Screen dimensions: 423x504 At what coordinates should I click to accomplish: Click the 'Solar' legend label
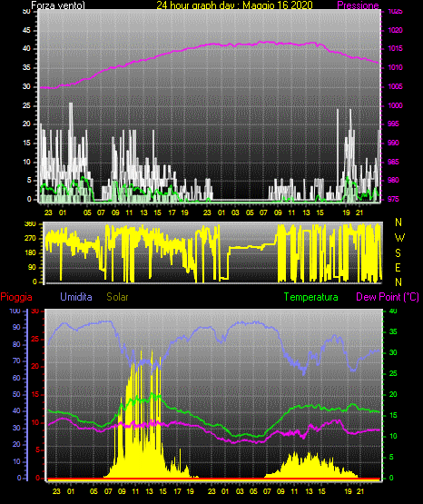click(x=117, y=297)
